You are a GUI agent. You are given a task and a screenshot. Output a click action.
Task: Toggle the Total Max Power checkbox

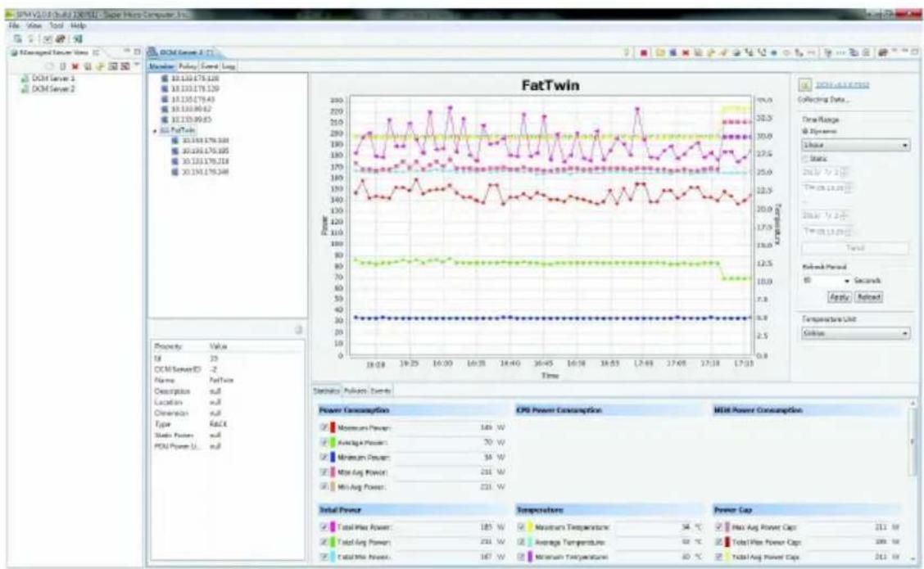point(324,527)
